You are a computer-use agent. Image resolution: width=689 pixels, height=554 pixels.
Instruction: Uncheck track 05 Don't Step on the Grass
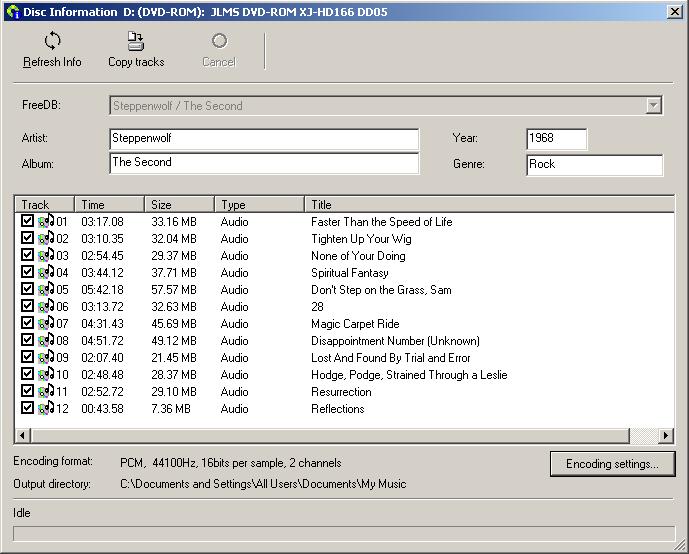click(x=27, y=289)
